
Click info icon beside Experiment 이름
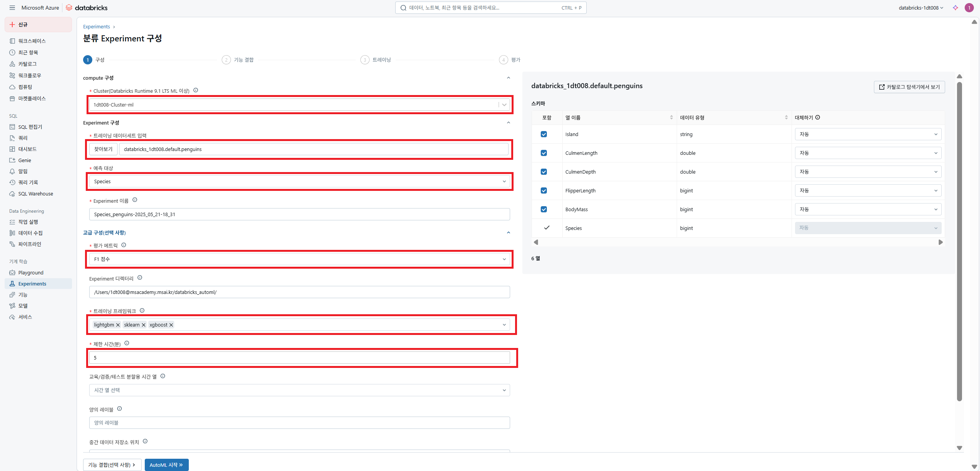[135, 200]
